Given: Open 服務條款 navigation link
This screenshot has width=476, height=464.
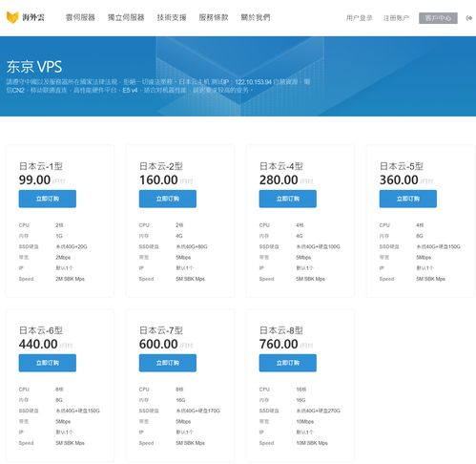Looking at the screenshot, I should pyautogui.click(x=214, y=17).
